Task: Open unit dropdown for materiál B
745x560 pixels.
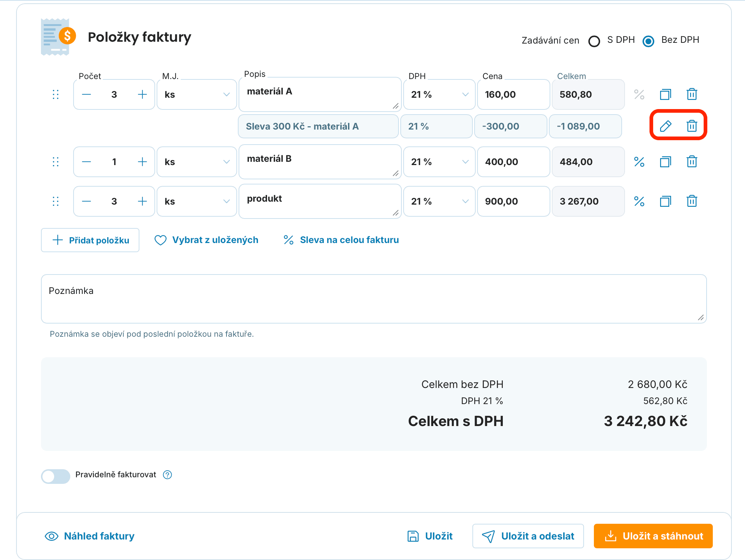Action: (x=197, y=162)
